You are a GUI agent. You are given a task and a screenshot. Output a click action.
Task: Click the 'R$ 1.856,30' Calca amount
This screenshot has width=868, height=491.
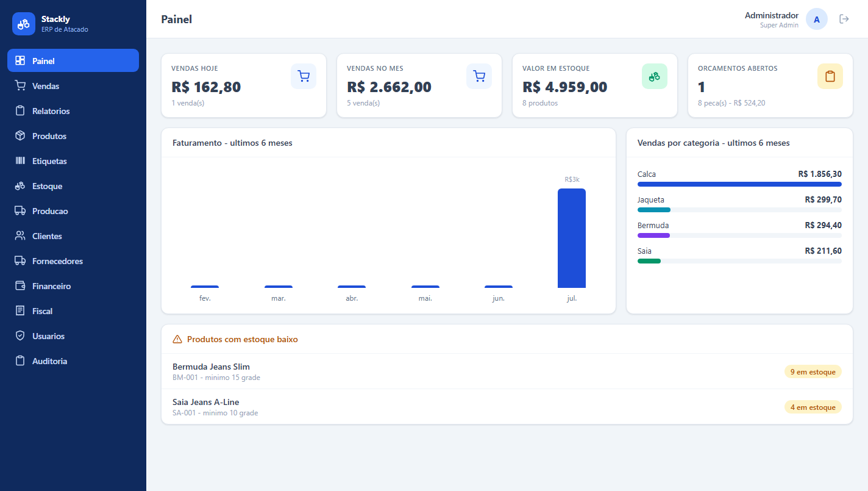[x=820, y=174]
